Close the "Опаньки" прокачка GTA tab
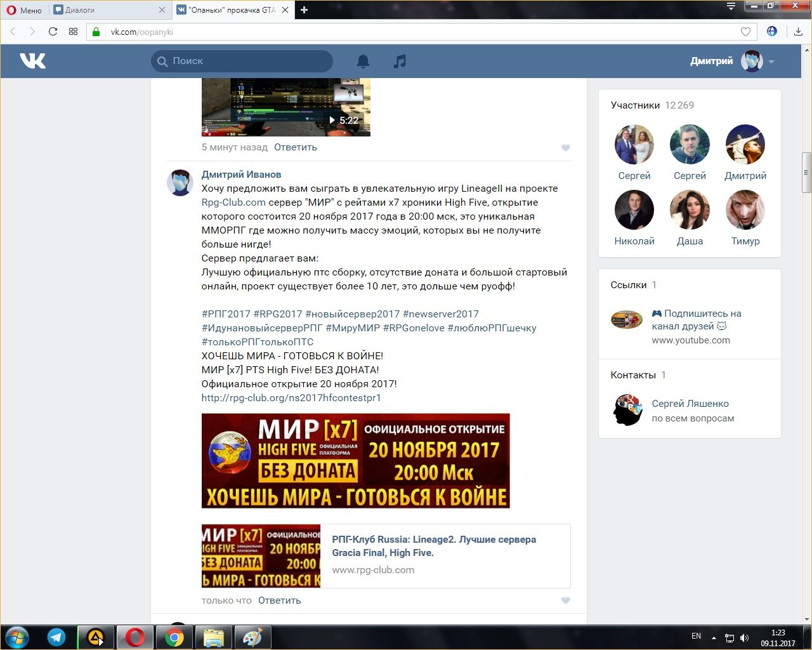The width and height of the screenshot is (812, 650). [x=285, y=10]
